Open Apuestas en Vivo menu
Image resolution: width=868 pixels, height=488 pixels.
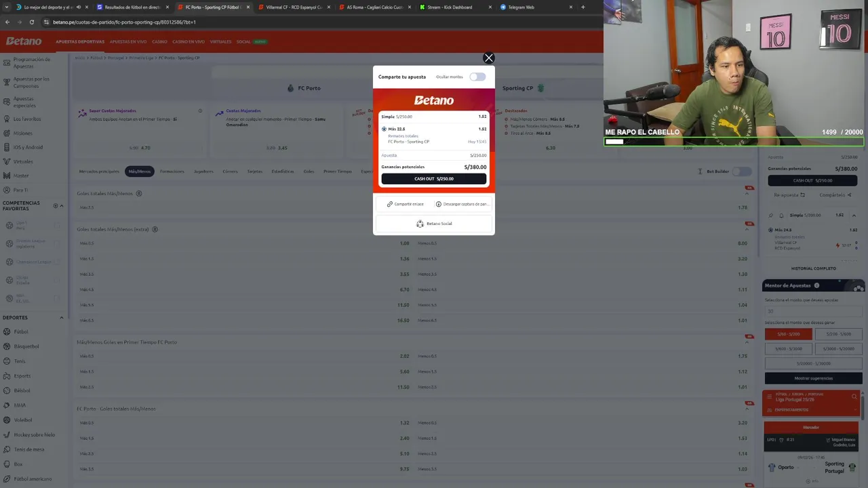click(x=128, y=42)
